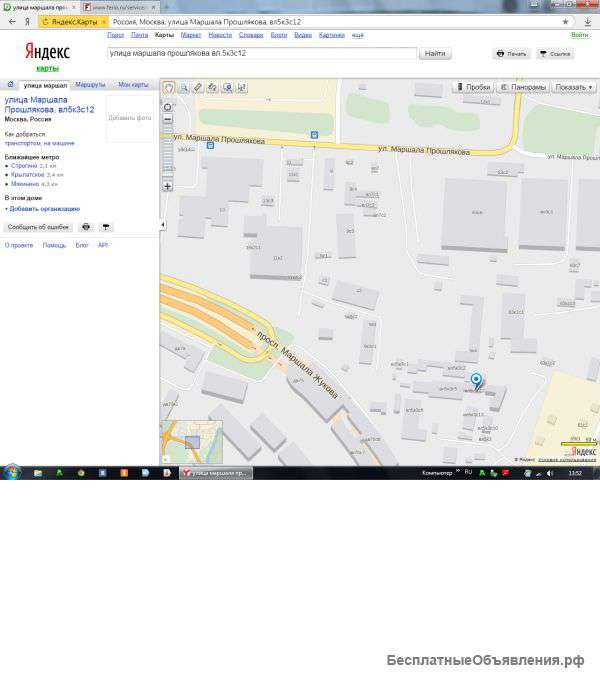Switch to the second browser tab
This screenshot has width=600, height=673.
coord(120,7)
